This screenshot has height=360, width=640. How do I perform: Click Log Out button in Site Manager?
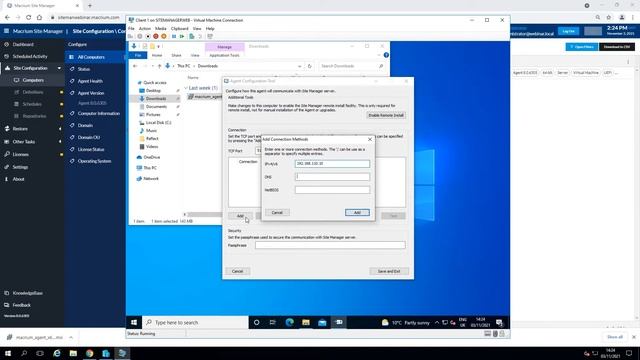coord(569,31)
